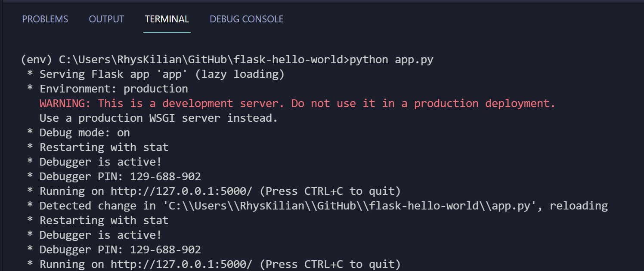Show the DEBUG CONSOLE tab

[247, 19]
